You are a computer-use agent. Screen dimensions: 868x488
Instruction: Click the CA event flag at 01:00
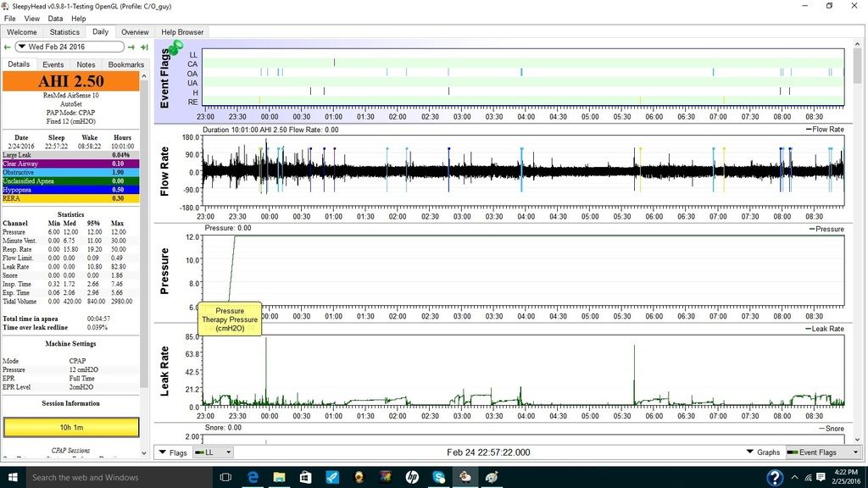pyautogui.click(x=334, y=63)
